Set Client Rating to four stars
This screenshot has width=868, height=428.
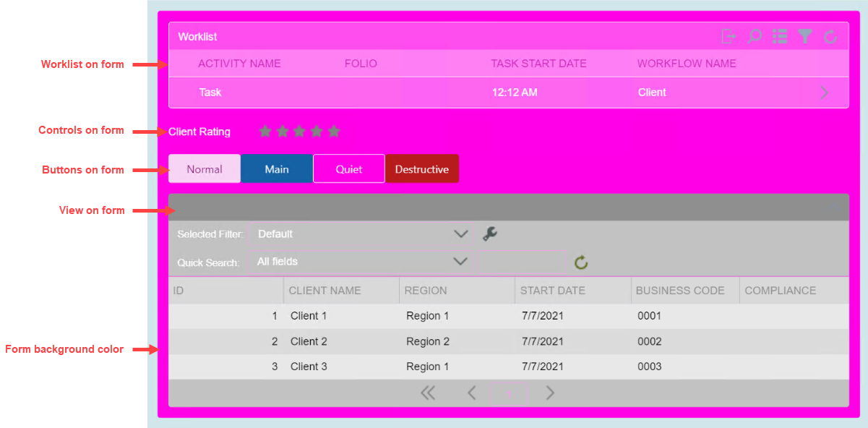(317, 131)
